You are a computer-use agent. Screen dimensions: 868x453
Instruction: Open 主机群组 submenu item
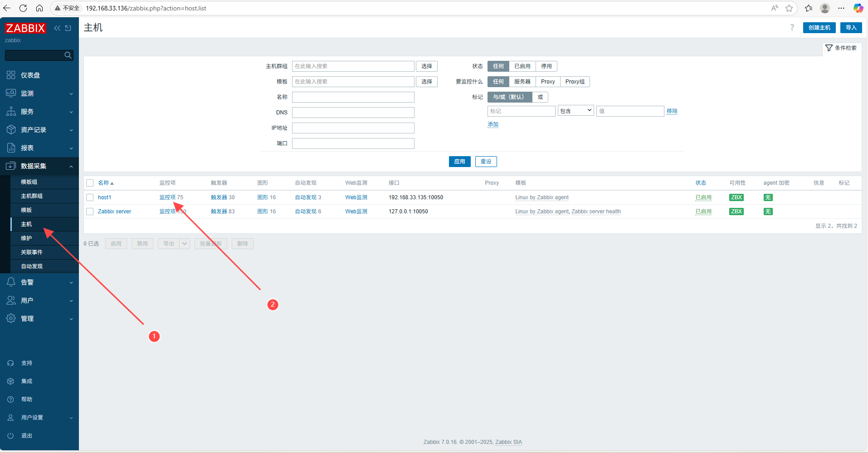coord(44,196)
